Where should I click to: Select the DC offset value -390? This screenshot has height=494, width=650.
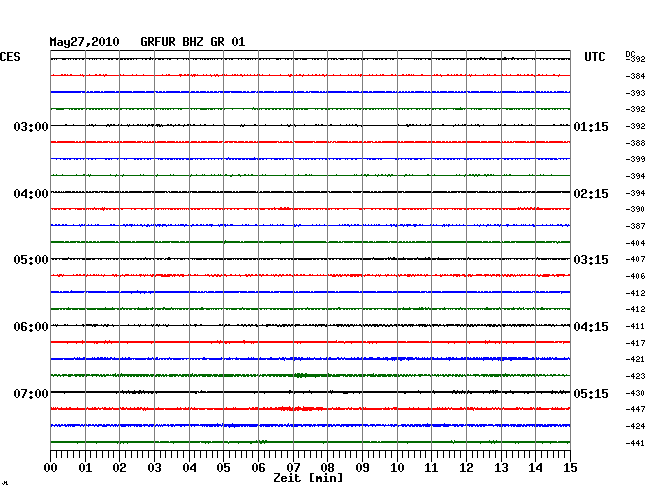(x=635, y=209)
